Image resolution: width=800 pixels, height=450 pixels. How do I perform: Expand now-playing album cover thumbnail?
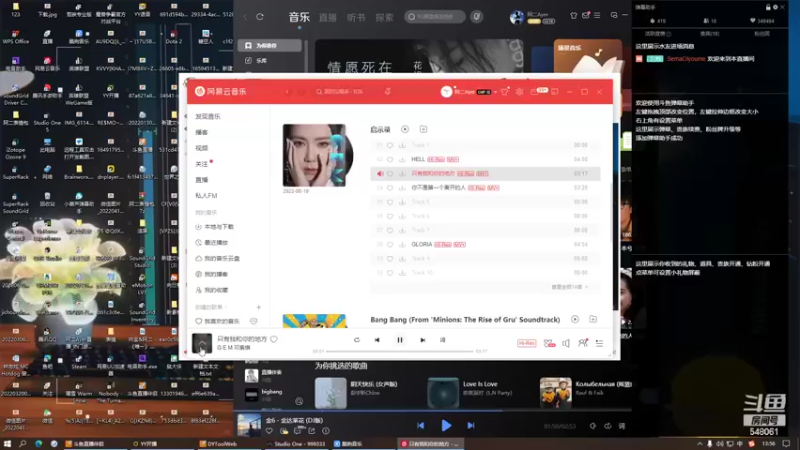click(x=202, y=343)
